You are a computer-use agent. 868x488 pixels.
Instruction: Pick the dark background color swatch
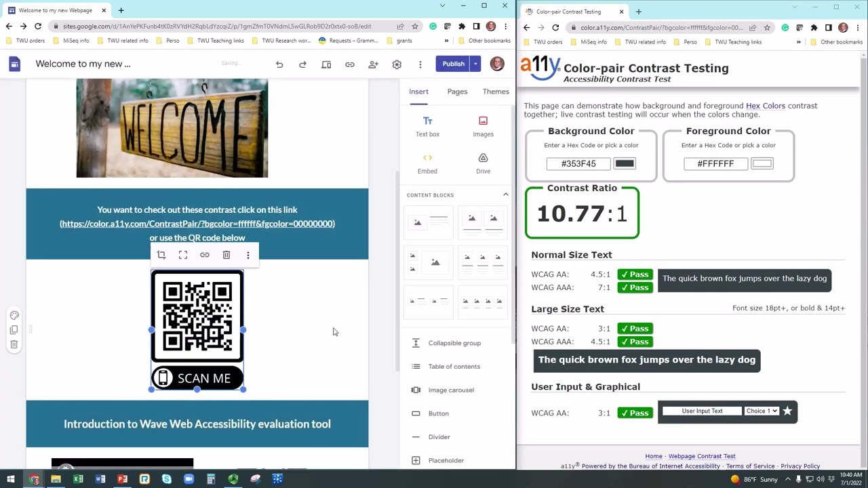(625, 163)
